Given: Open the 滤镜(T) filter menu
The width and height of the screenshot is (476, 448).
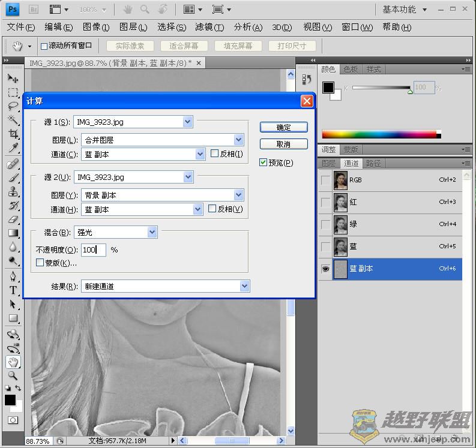Looking at the screenshot, I should pyautogui.click(x=209, y=28).
